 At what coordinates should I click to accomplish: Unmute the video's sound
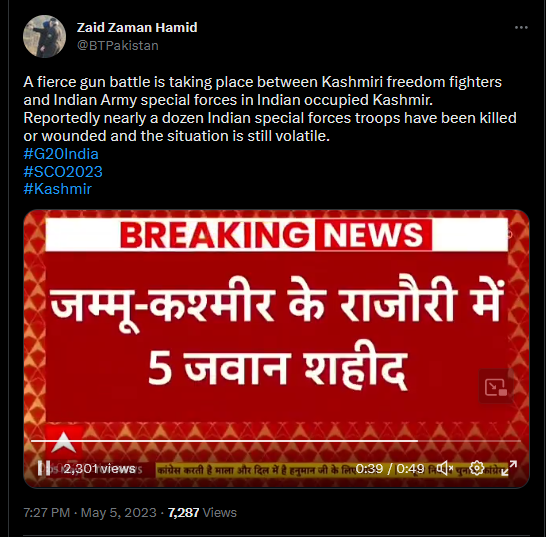point(444,468)
